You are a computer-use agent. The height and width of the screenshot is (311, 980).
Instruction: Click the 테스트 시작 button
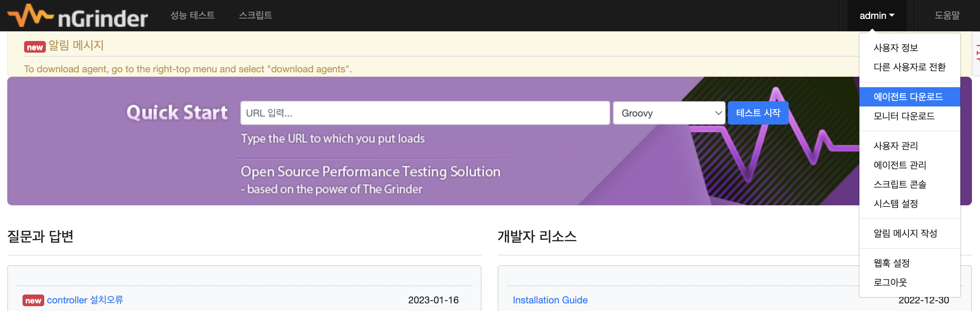[x=758, y=113]
